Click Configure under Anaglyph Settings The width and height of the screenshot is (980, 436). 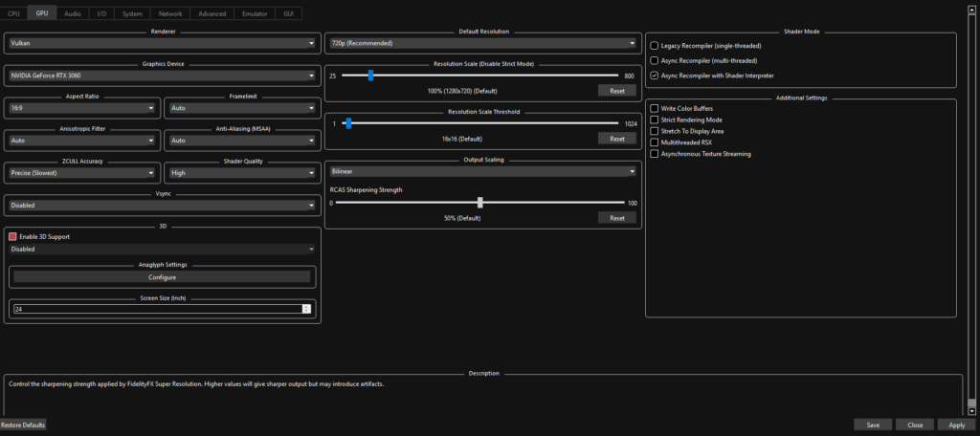[162, 277]
